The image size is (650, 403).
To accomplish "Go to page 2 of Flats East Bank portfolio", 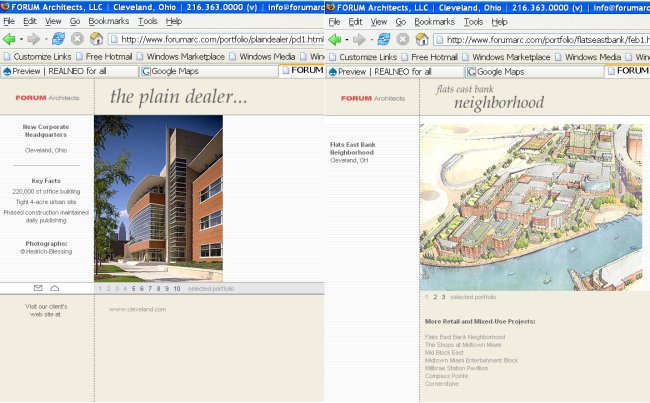I will click(435, 297).
